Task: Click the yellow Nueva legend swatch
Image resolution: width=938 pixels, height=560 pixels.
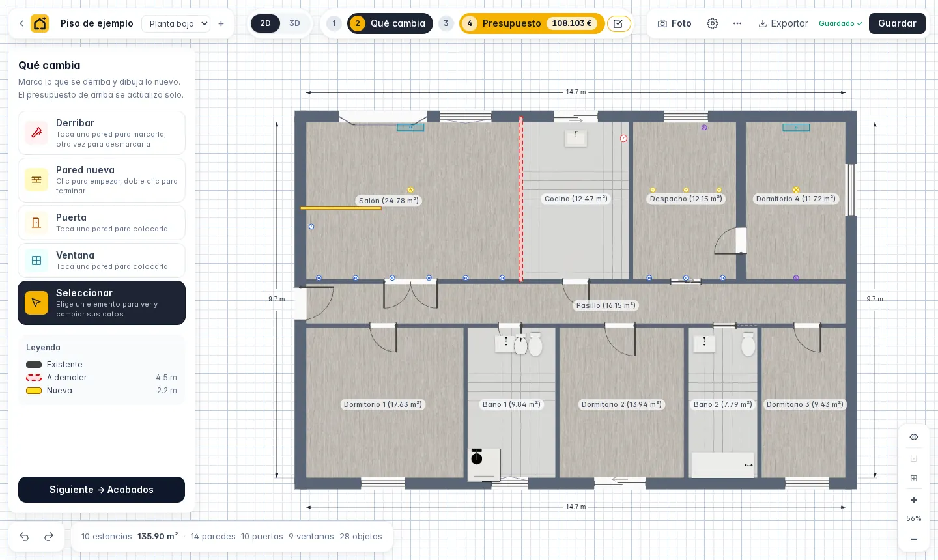Action: (34, 391)
